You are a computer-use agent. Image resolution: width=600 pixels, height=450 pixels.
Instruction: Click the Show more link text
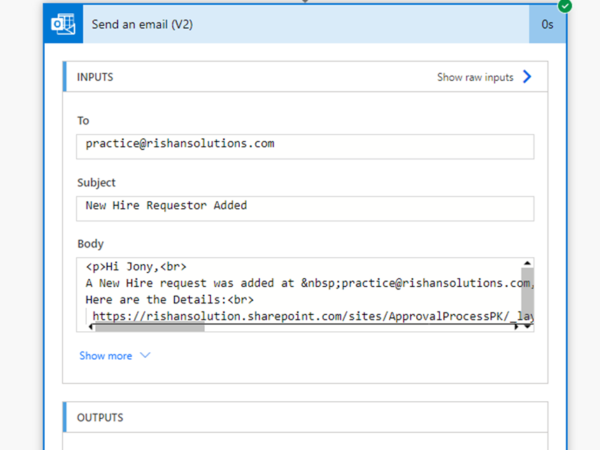click(105, 355)
